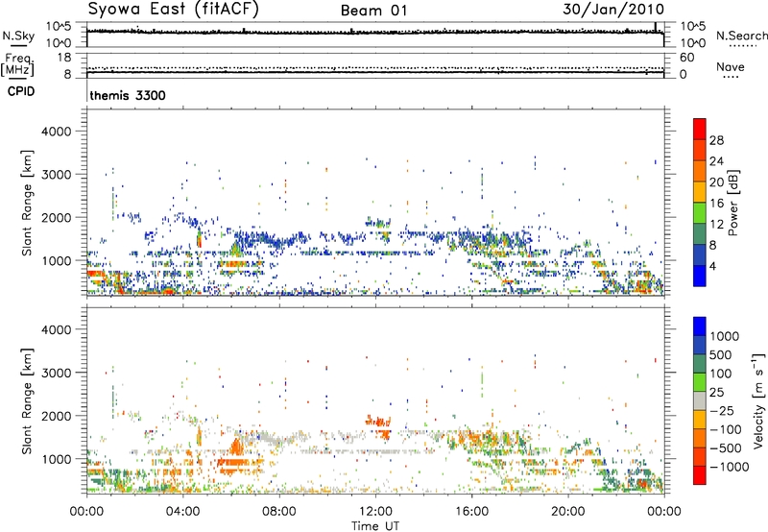
Task: Click the "08:00" time axis label
Action: tap(279, 511)
